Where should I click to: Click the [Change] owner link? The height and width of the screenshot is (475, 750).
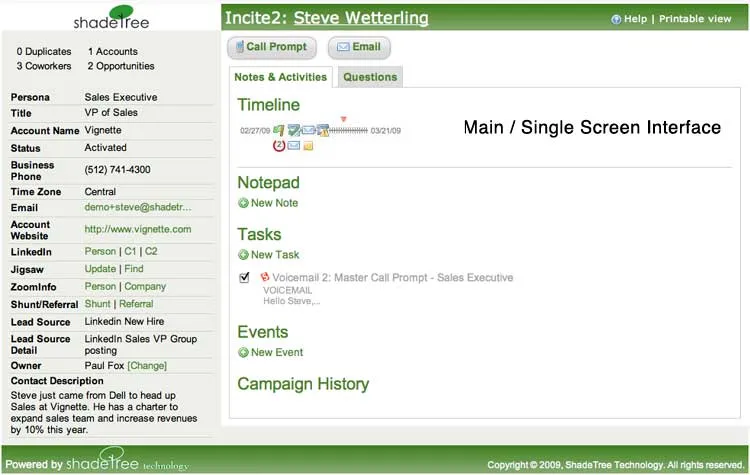coord(147,366)
